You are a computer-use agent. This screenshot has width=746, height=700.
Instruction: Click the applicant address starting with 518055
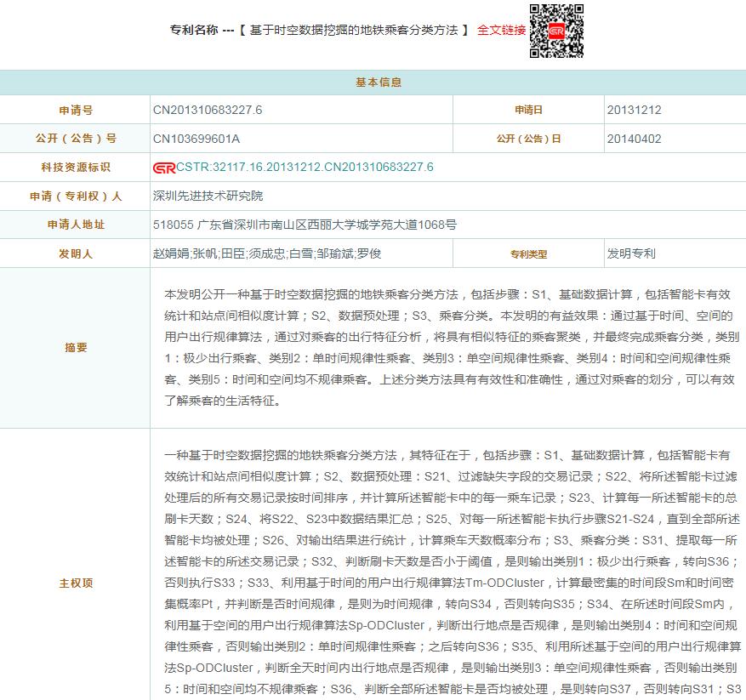(305, 225)
